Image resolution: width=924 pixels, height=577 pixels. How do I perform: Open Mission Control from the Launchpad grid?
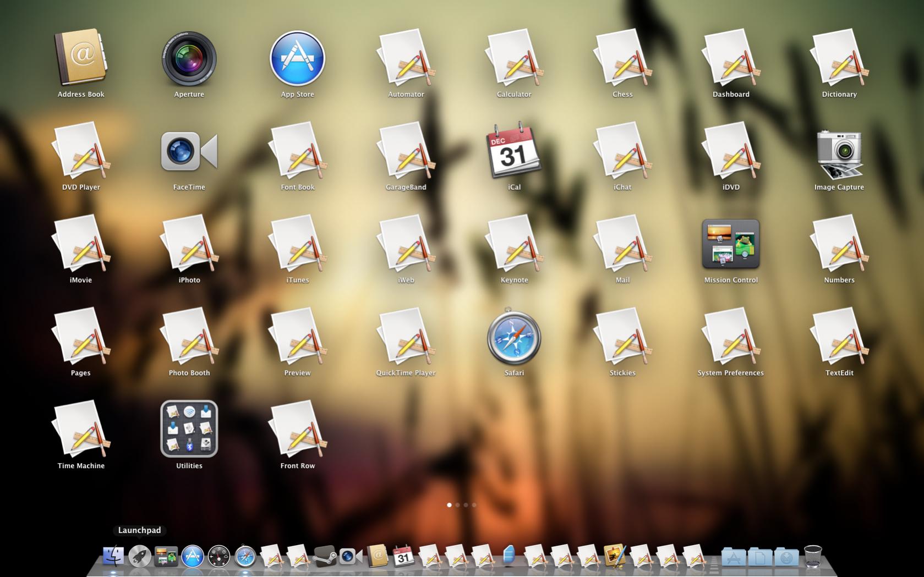(731, 244)
